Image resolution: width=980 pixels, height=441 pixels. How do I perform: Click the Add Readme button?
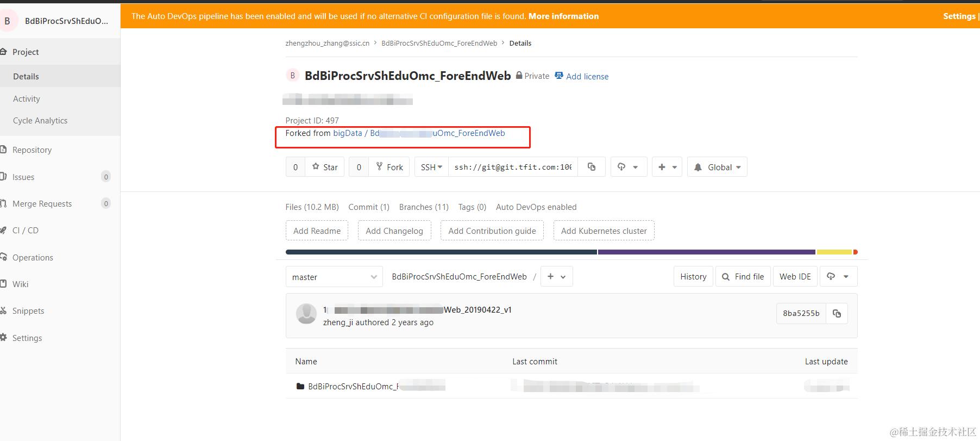click(317, 231)
